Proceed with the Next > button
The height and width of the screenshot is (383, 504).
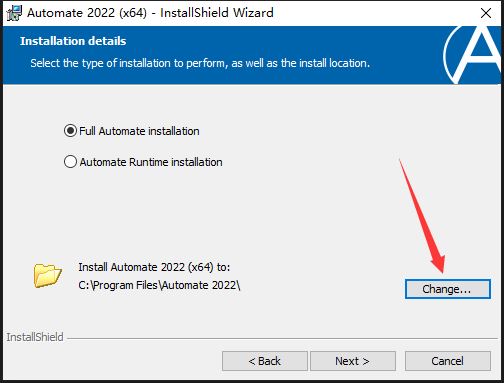click(x=353, y=361)
